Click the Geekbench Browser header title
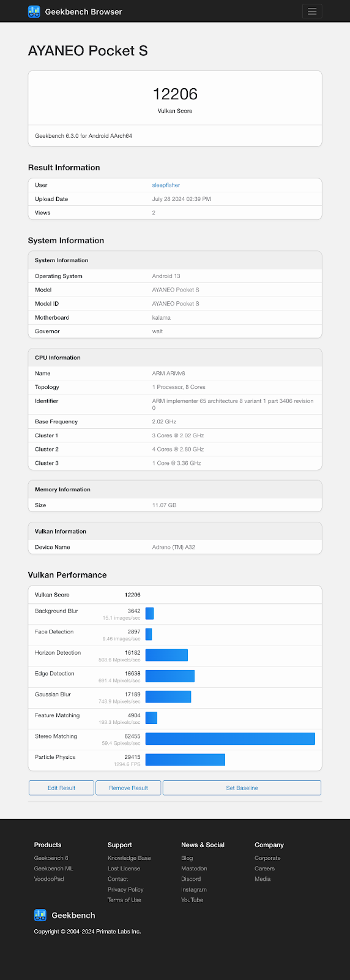This screenshot has width=350, height=980. 83,12
